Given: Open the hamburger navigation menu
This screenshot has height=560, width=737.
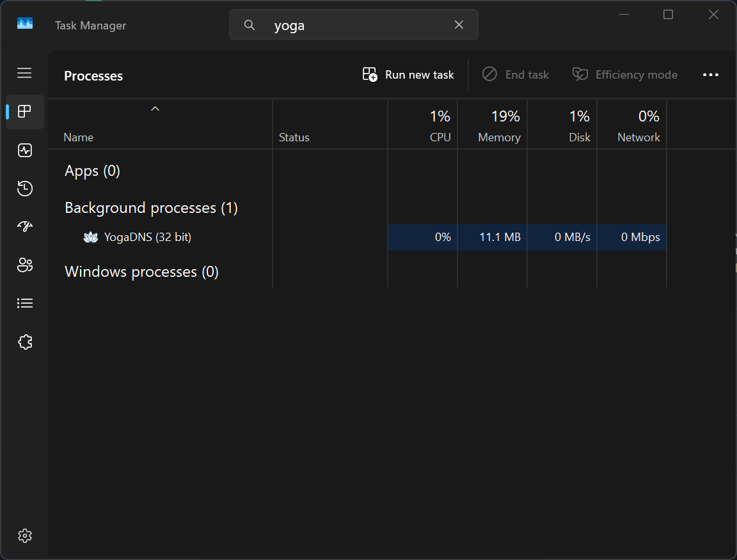Looking at the screenshot, I should tap(24, 74).
